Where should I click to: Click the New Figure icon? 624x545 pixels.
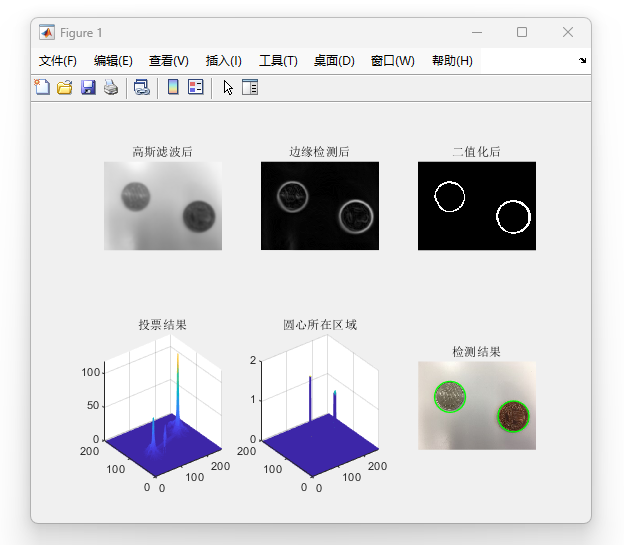[42, 88]
